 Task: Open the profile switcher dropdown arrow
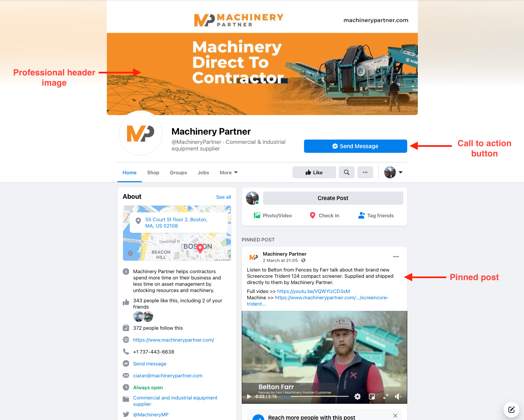tap(401, 172)
